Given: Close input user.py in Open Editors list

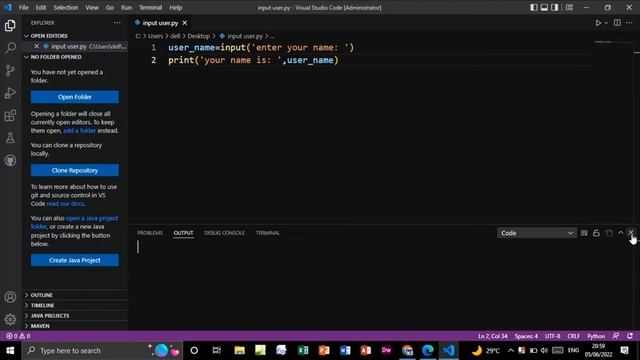Looking at the screenshot, I should [x=36, y=46].
